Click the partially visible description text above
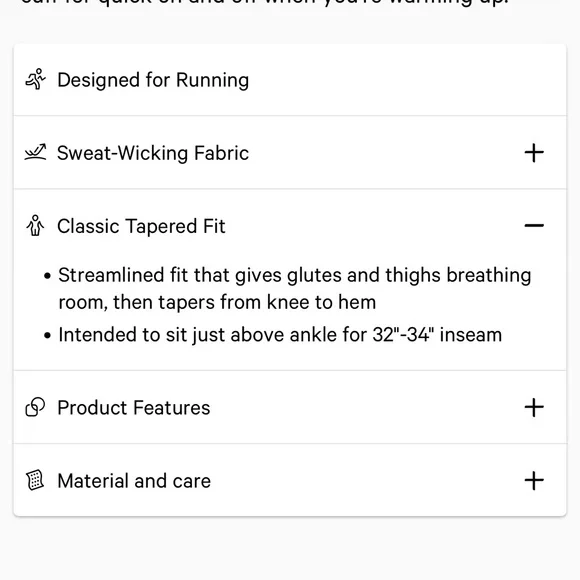This screenshot has width=580, height=580. coord(264,3)
